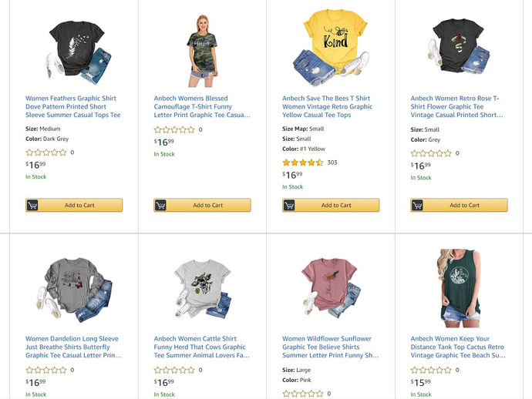Click cart icon on Blessed Camouflage T-Shirt button
The height and width of the screenshot is (399, 532).
click(160, 206)
